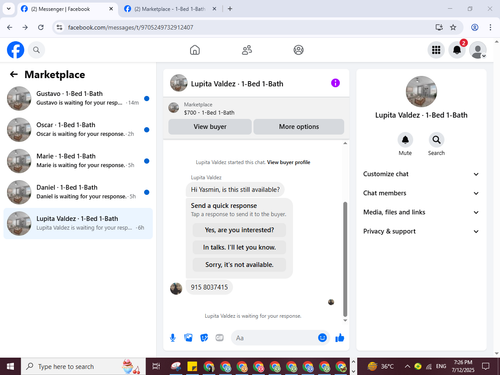Open the Chrome three-dot menu
The width and height of the screenshot is (500, 375).
(x=490, y=27)
